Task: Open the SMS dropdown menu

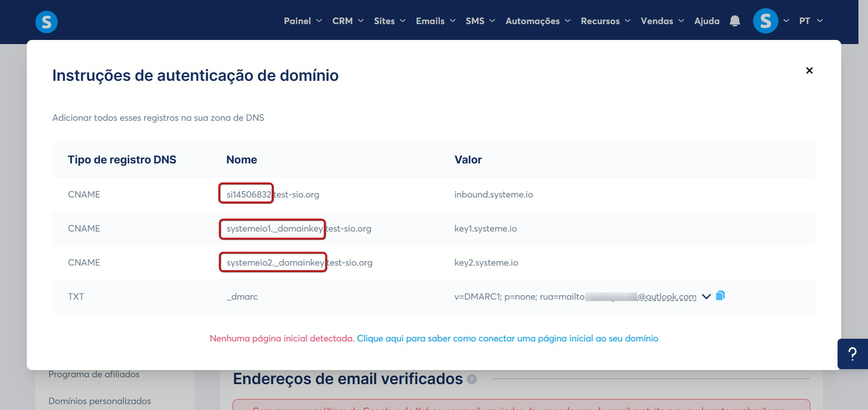Action: coord(480,21)
